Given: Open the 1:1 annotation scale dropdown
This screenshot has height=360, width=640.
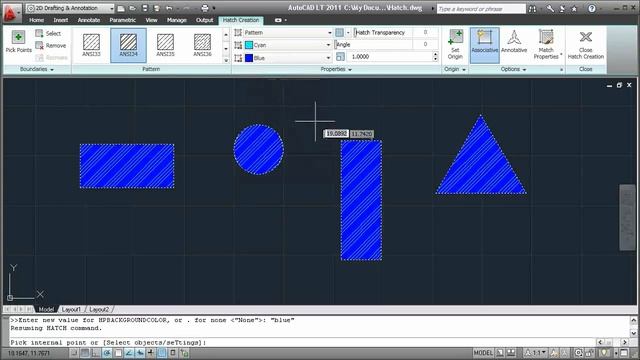Looking at the screenshot, I should click(536, 353).
